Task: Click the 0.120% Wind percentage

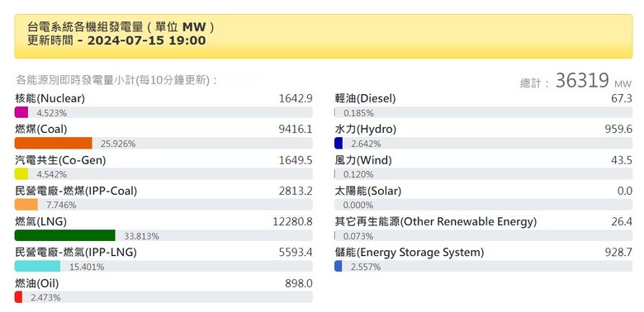Action: (358, 174)
